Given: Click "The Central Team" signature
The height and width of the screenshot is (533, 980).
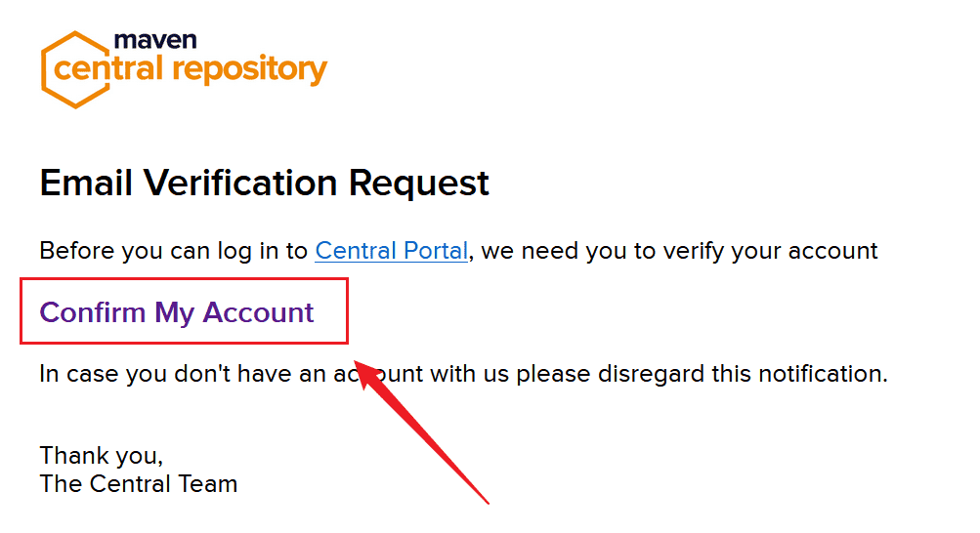Looking at the screenshot, I should [x=138, y=483].
